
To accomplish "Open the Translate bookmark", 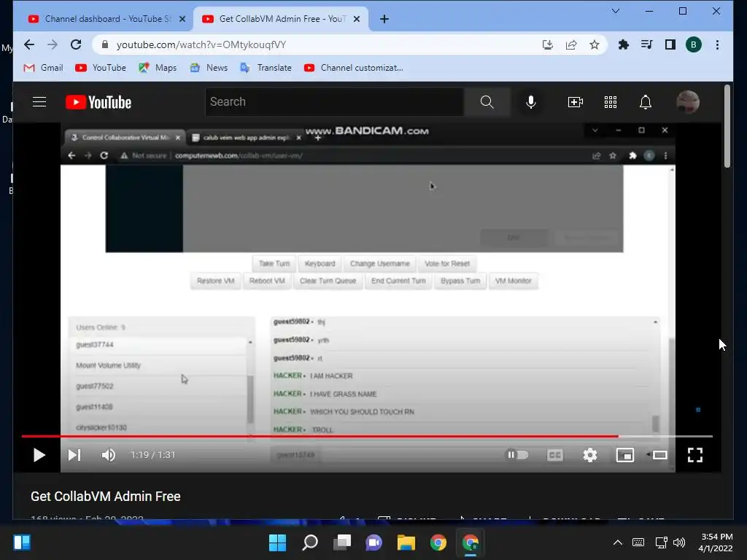I will 266,68.
